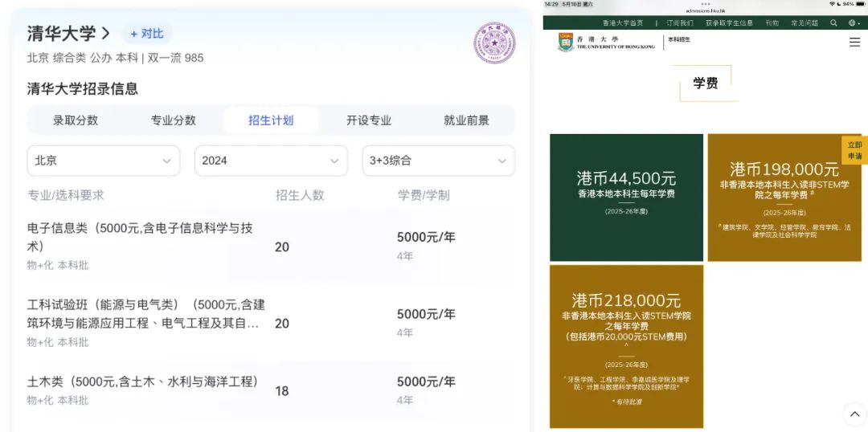Open the 清华大学 title arrow chevron
Screen dimensions: 868x432
click(106, 34)
